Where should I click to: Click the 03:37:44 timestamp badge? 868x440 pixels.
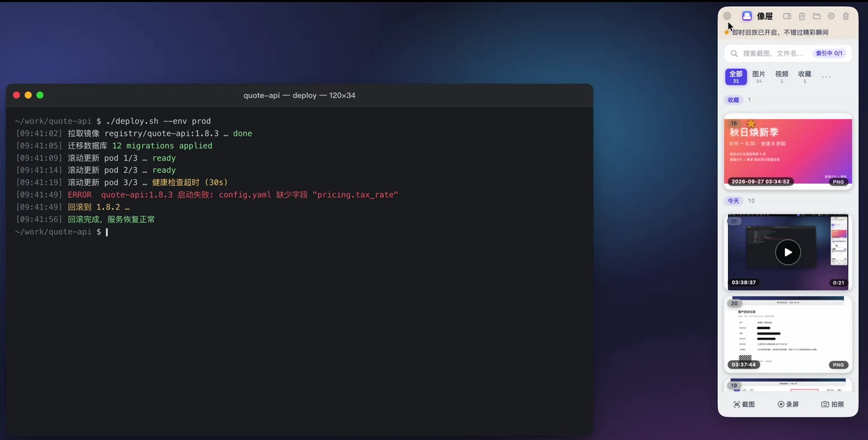coord(743,365)
